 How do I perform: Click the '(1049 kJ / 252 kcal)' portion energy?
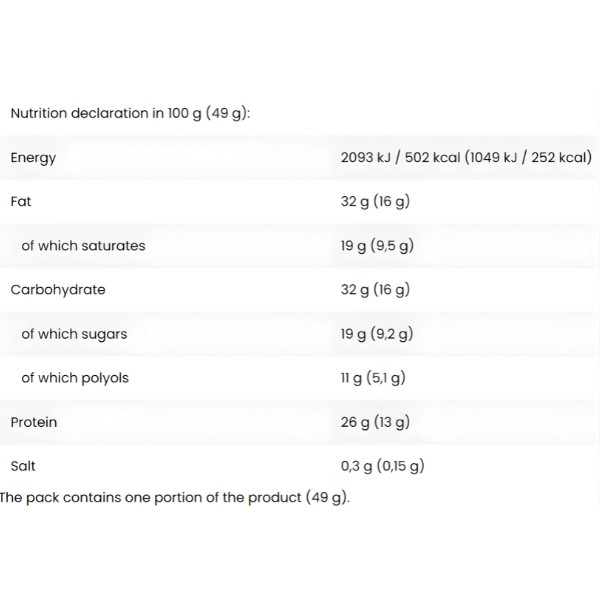point(530,157)
